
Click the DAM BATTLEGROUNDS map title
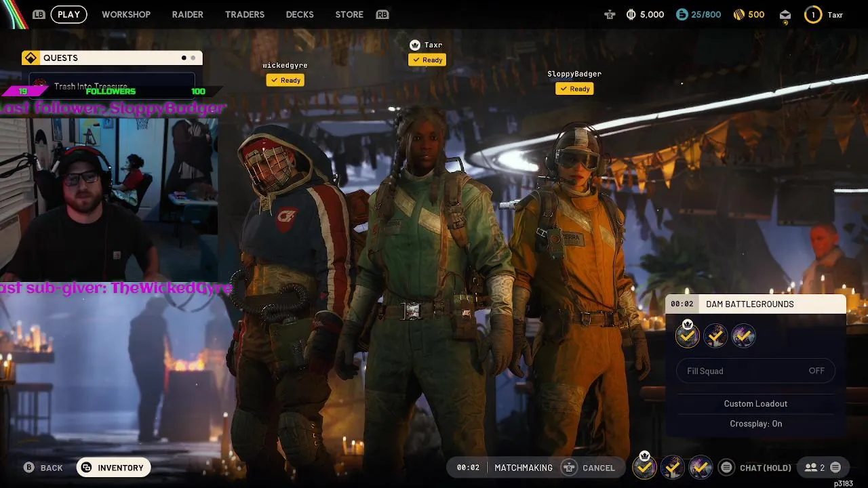click(x=750, y=304)
